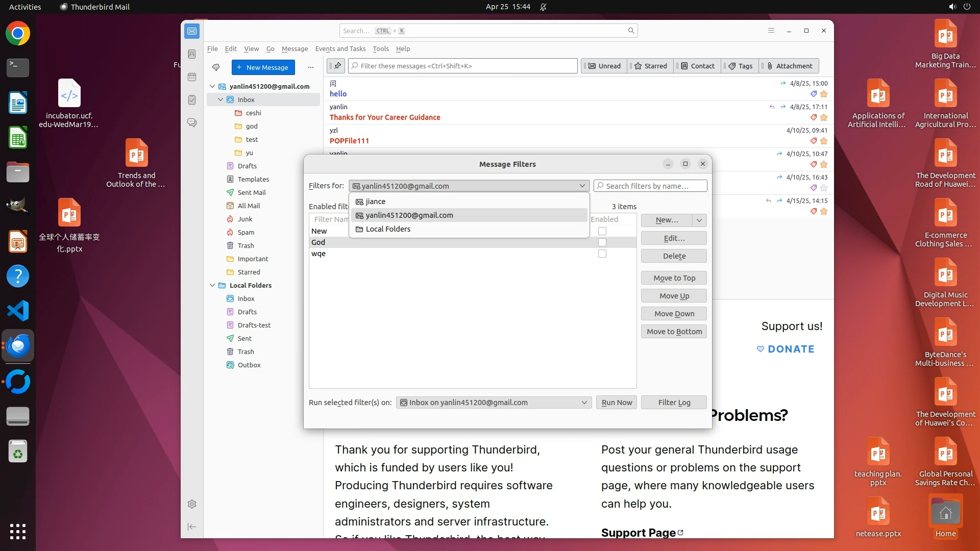Launch VS Code from the dock
This screenshot has height=551, width=980.
point(18,311)
